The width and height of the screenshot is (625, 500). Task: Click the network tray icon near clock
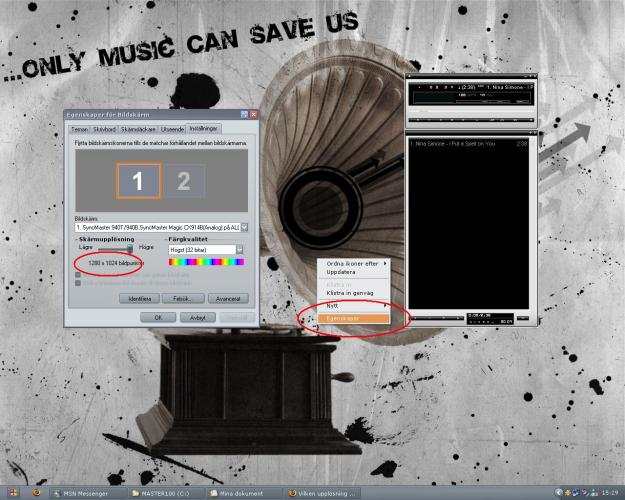point(594,493)
